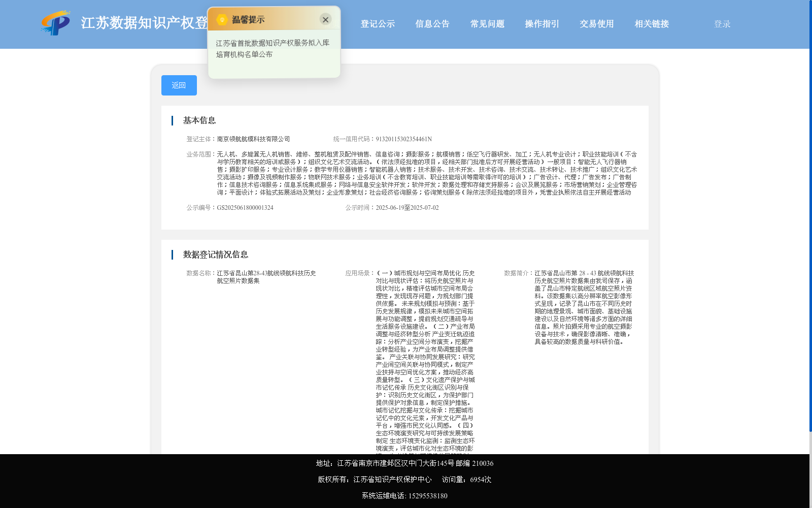Click the 登记主体 field label
This screenshot has width=812, height=508.
coord(201,139)
